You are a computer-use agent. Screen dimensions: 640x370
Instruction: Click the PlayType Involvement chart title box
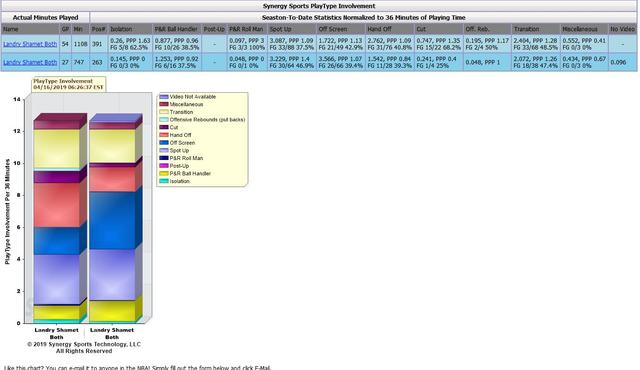pos(69,84)
